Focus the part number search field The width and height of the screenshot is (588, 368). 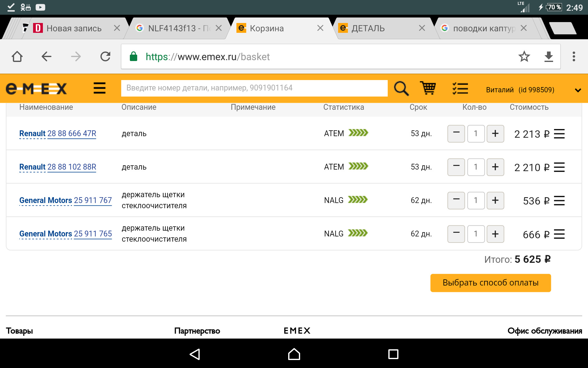254,88
